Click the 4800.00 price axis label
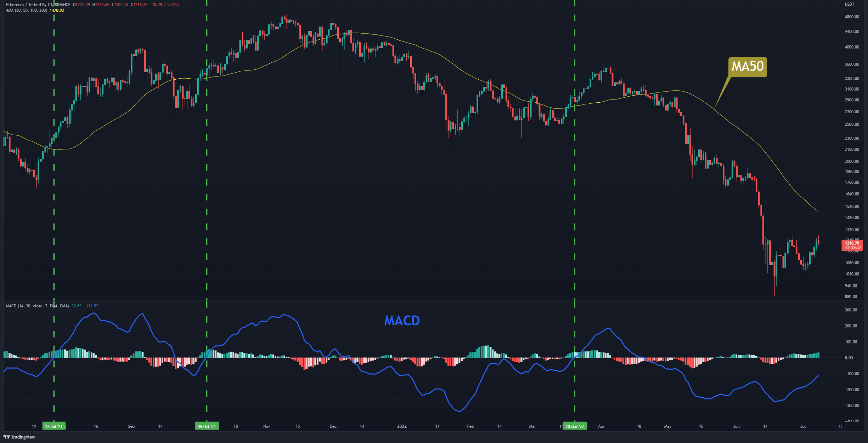Viewport: 868px width, 443px height. coord(852,17)
